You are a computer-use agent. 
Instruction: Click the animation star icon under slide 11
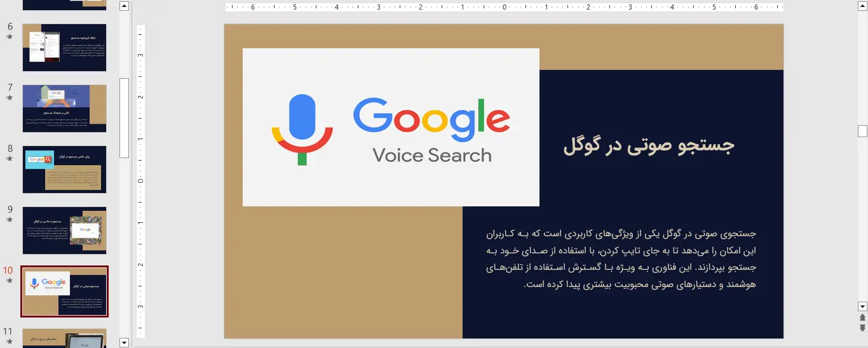coord(9,341)
